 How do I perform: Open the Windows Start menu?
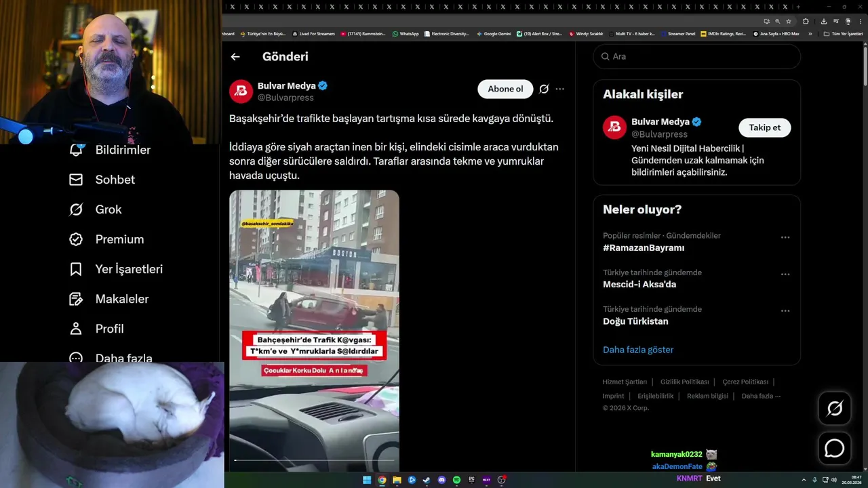click(x=367, y=480)
